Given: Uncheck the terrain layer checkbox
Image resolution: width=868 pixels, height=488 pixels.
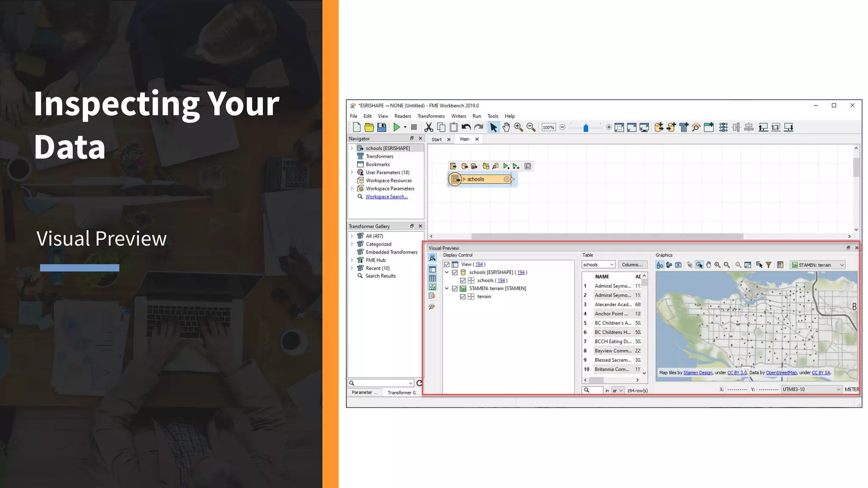Looking at the screenshot, I should (463, 297).
